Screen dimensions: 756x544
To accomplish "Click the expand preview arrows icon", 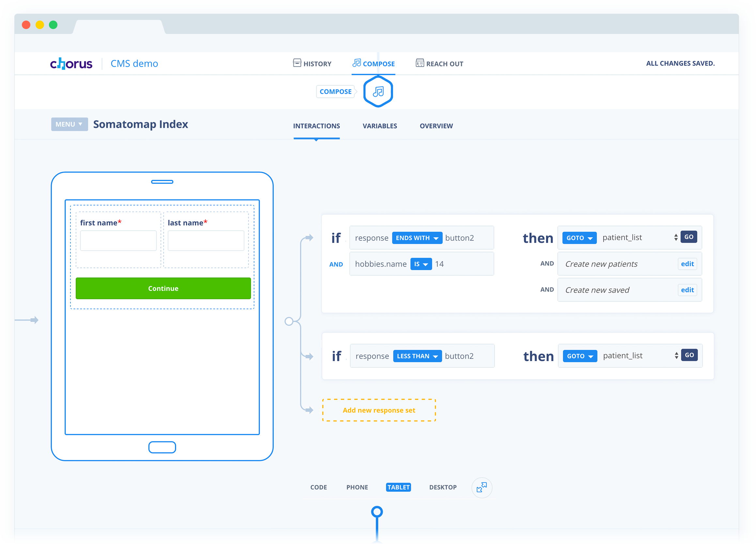I will pos(481,487).
